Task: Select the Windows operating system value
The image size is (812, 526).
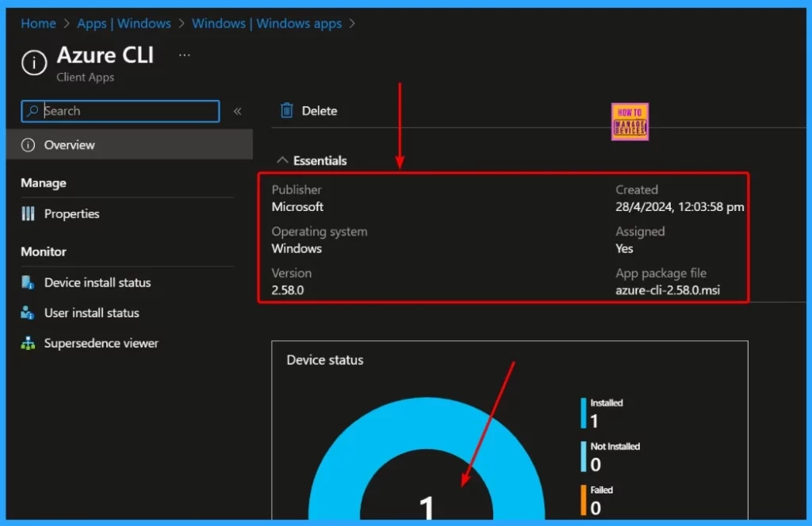Action: pos(297,248)
